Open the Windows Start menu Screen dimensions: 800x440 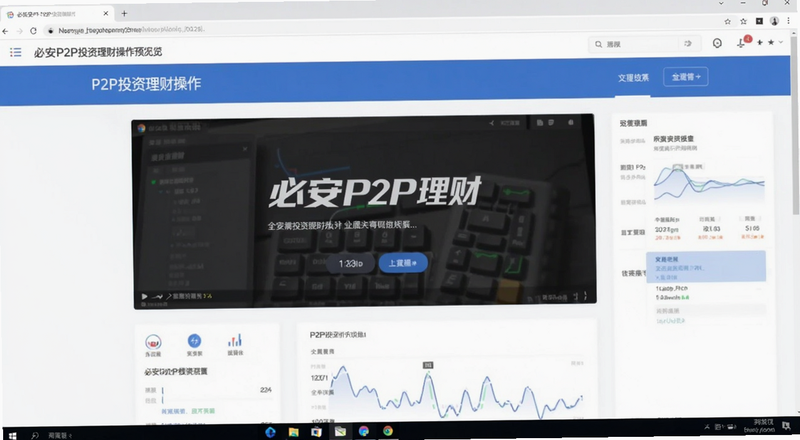13,435
